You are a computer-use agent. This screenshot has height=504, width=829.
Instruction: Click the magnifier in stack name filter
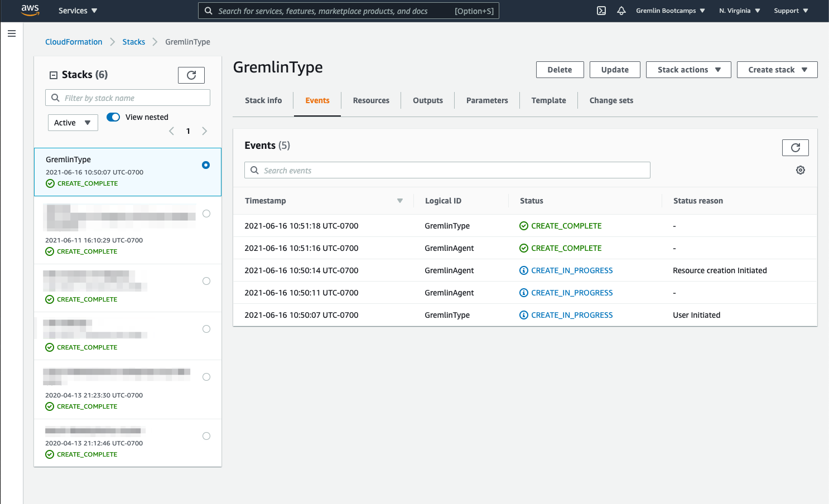click(55, 98)
